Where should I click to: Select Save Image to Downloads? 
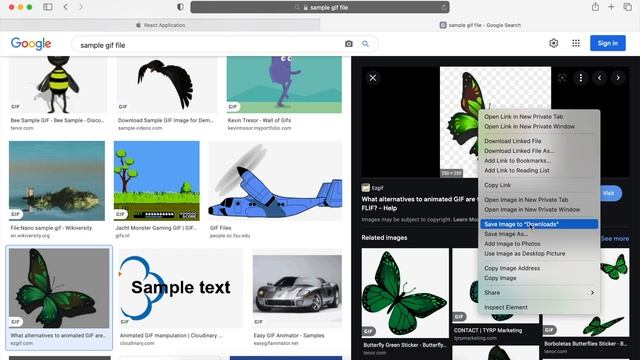click(539, 224)
